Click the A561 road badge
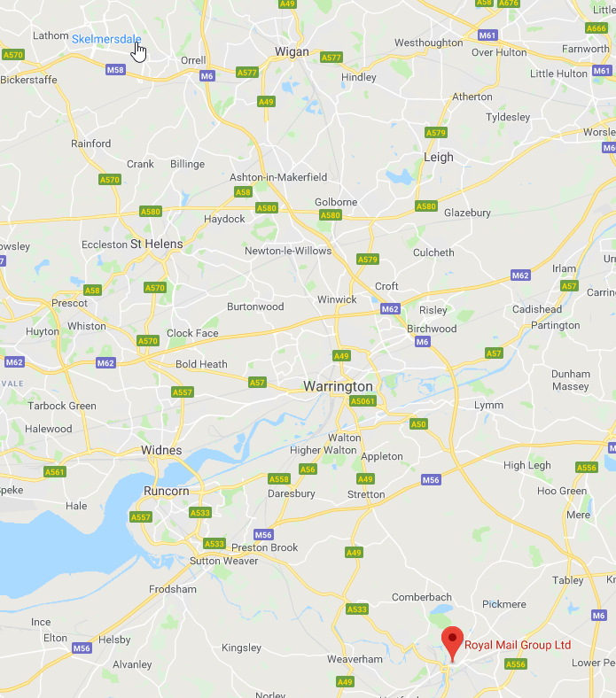Screen dimensions: 616x698 55,472
